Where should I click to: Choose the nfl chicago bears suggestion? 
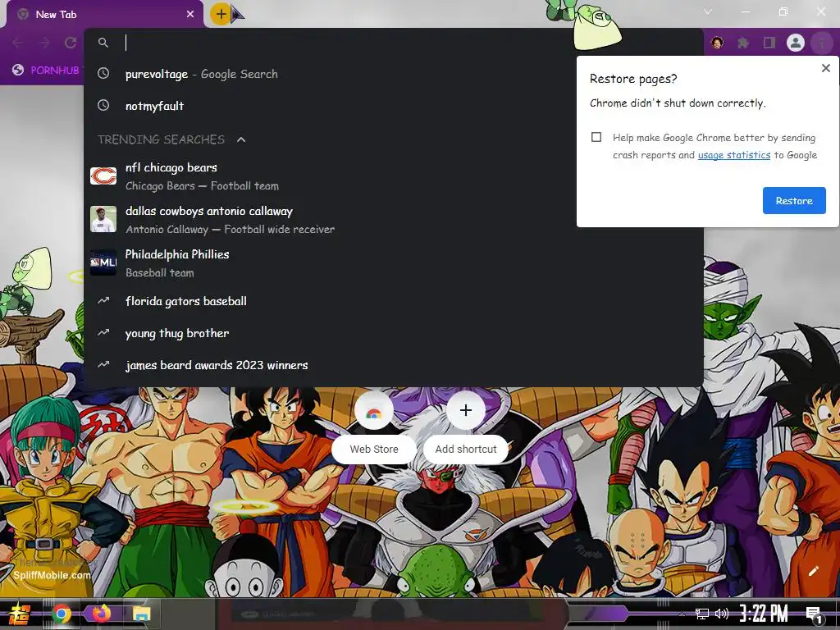[393, 176]
